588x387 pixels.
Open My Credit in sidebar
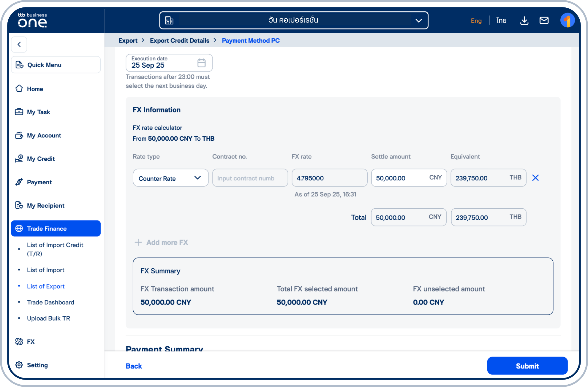(x=41, y=159)
